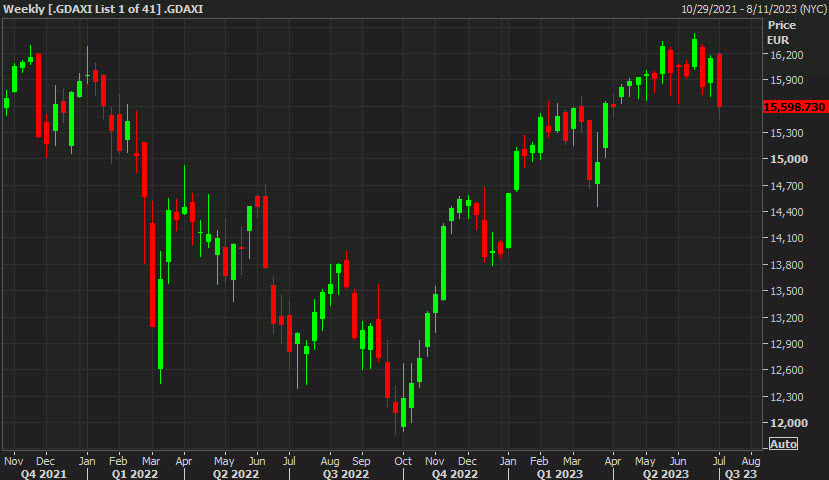
Task: Select the 13,200 price axis label
Action: [787, 318]
